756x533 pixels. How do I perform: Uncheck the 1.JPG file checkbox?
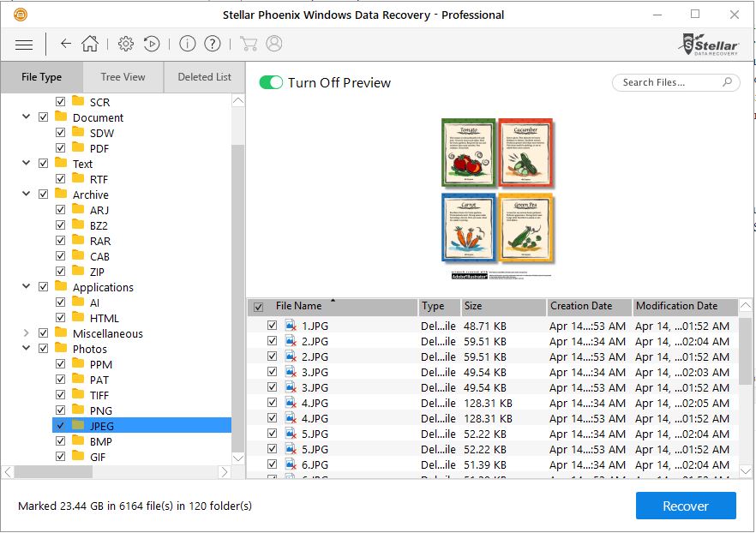click(x=272, y=326)
